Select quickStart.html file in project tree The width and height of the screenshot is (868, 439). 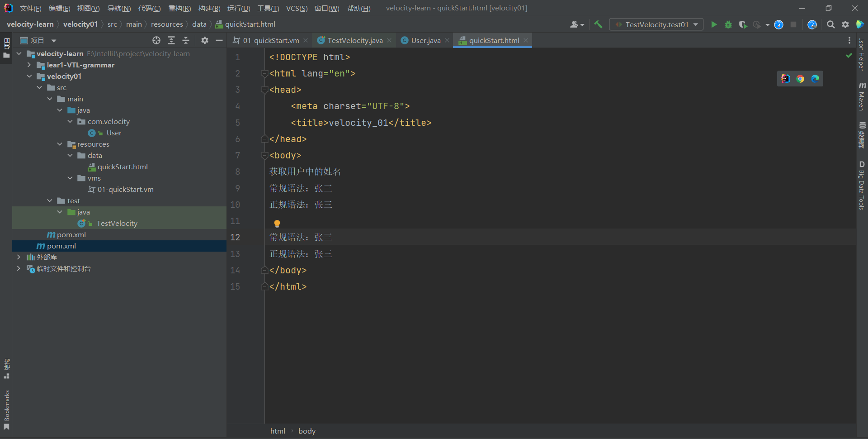pos(123,167)
